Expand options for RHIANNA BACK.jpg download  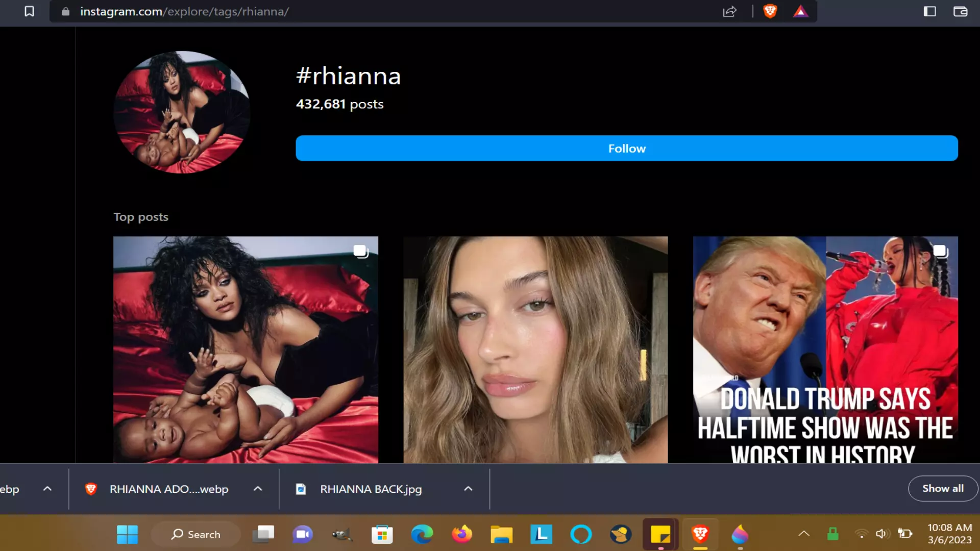[x=468, y=489]
